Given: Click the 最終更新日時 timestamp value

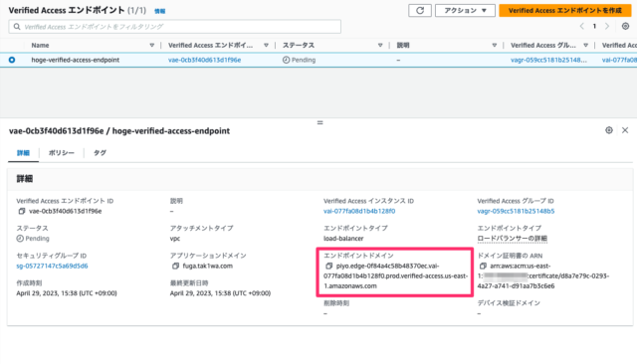Looking at the screenshot, I should [220, 293].
